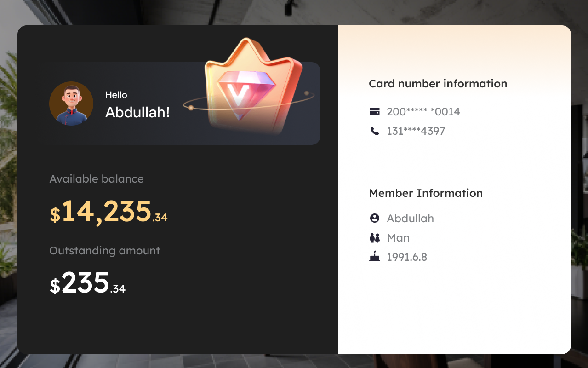The height and width of the screenshot is (368, 588).
Task: Click the gender icon next to Man
Action: [x=375, y=237]
